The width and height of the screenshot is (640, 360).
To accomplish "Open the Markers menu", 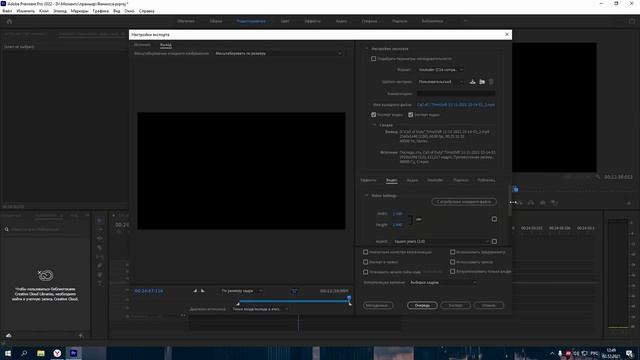I will 79,11.
